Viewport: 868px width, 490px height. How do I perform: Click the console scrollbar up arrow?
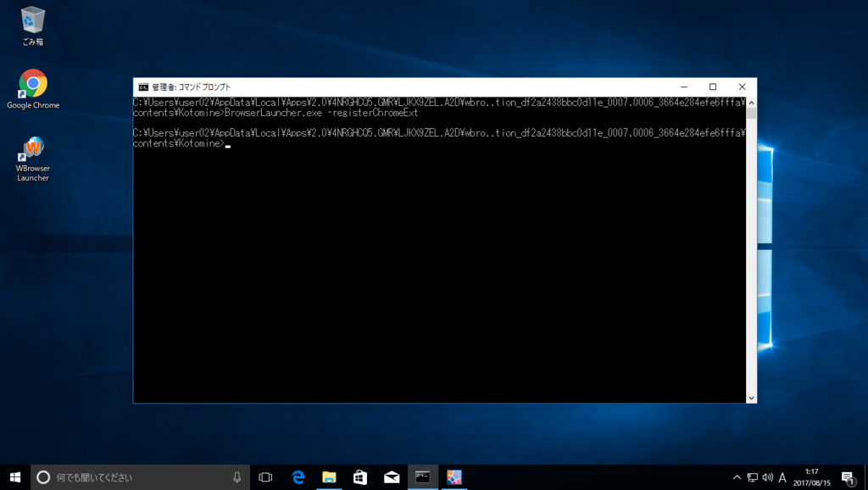(x=751, y=103)
